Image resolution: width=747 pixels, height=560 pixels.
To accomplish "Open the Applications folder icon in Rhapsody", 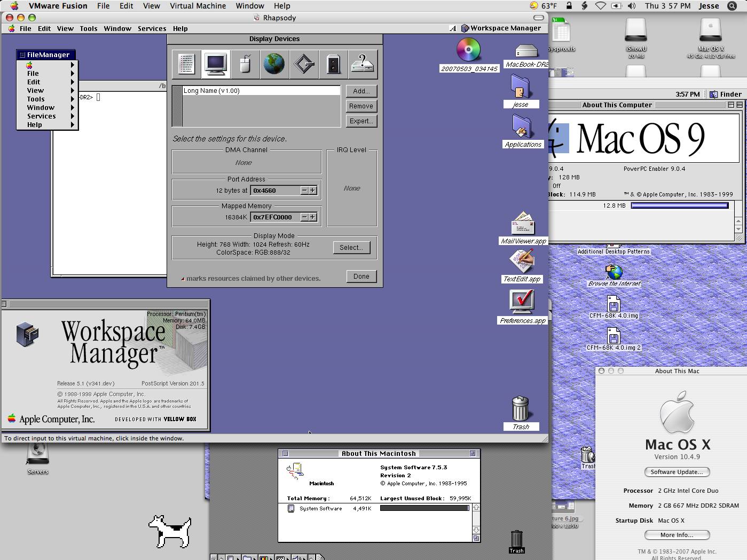I will click(x=523, y=127).
